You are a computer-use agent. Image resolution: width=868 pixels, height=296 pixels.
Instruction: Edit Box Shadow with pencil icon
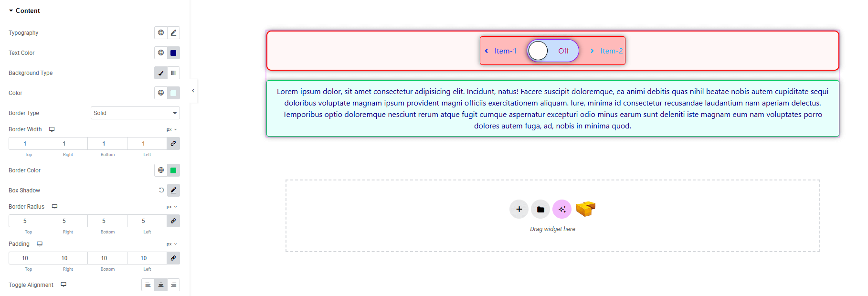click(173, 190)
